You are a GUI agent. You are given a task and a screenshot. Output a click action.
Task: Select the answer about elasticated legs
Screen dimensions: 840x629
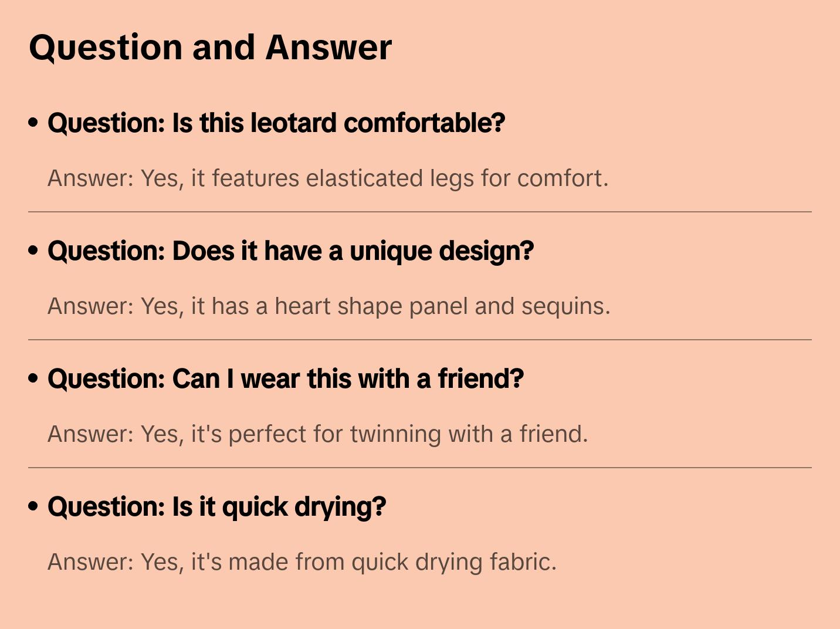coord(328,178)
